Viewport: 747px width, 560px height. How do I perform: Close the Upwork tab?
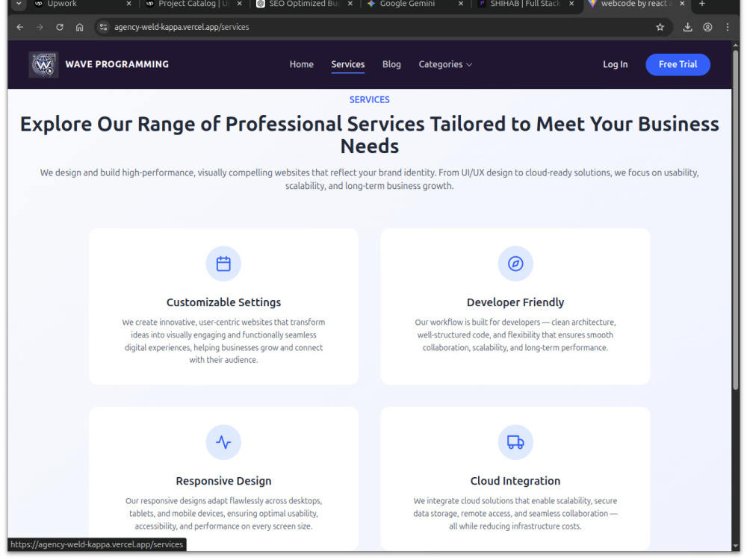click(128, 4)
